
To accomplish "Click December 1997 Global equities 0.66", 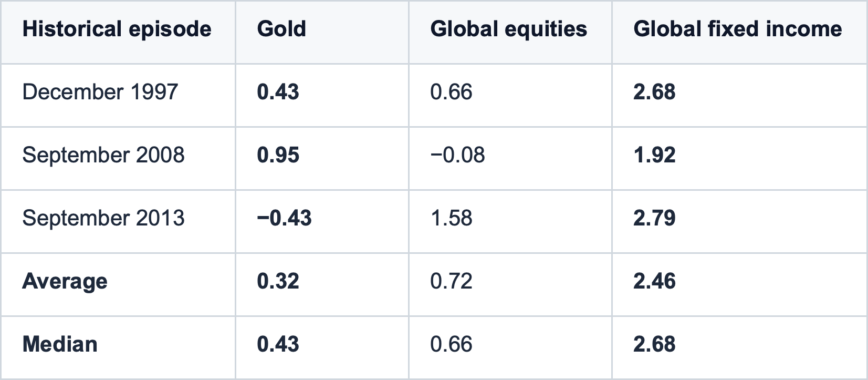I will click(451, 92).
